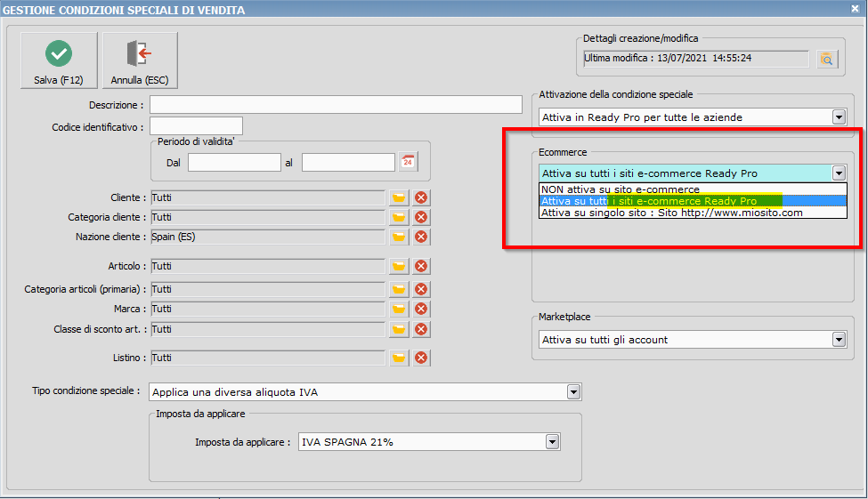Clear the Categoria articoli field with red X
This screenshot has width=868, height=499.
[421, 289]
